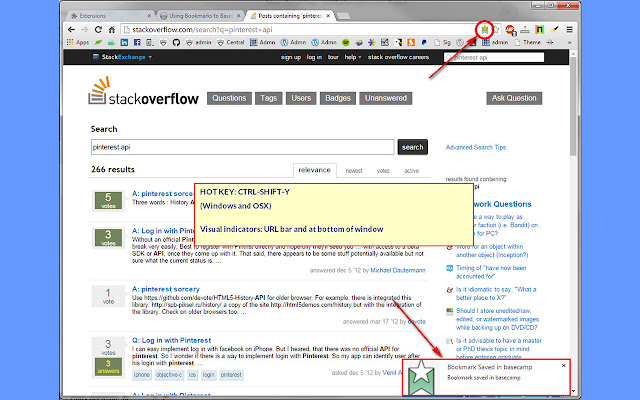Click the login tag
The image size is (640, 400).
[x=209, y=375]
